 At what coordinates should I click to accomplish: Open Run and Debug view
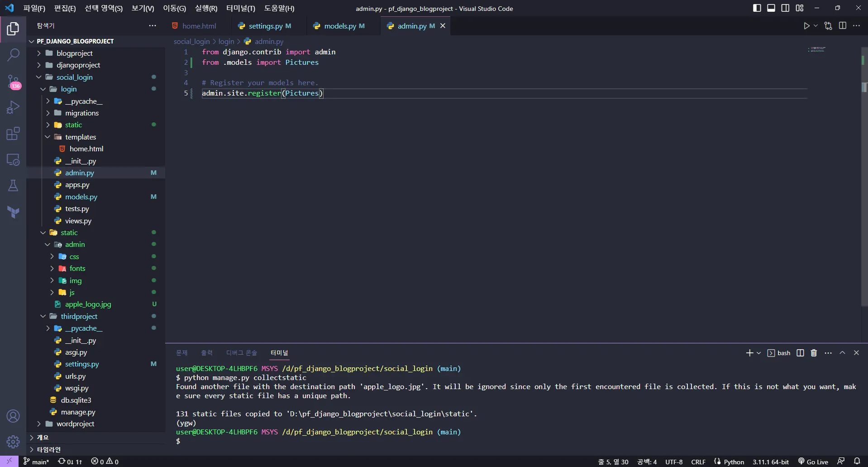13,107
